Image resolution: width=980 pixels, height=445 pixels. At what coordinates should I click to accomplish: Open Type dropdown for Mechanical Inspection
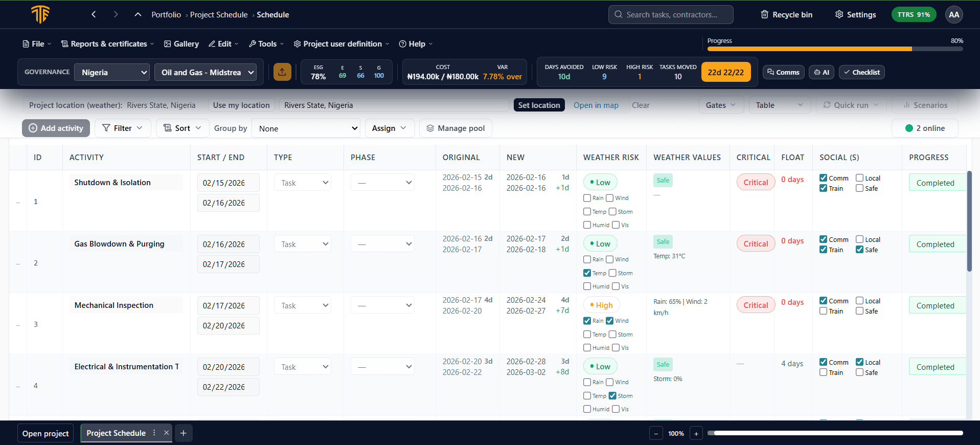[x=303, y=305]
